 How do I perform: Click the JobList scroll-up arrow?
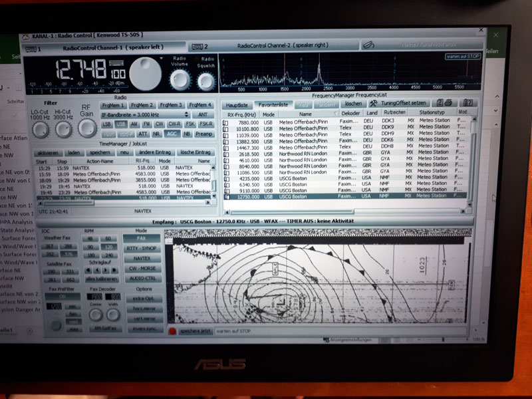coord(213,168)
